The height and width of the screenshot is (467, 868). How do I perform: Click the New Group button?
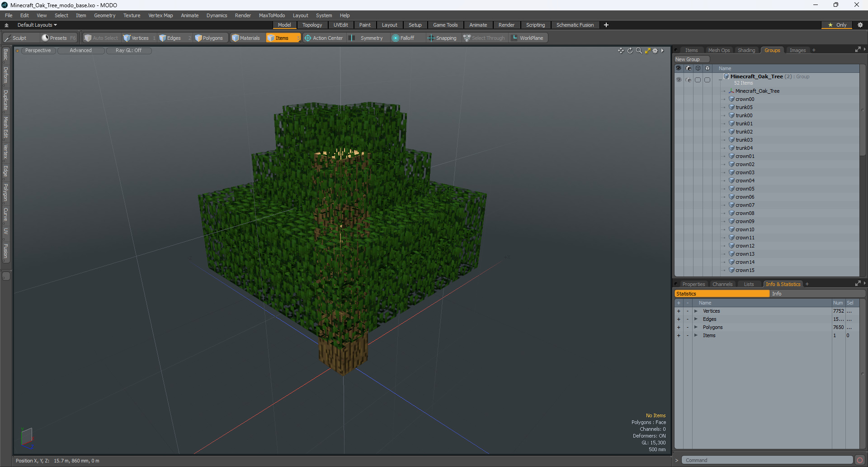[692, 59]
